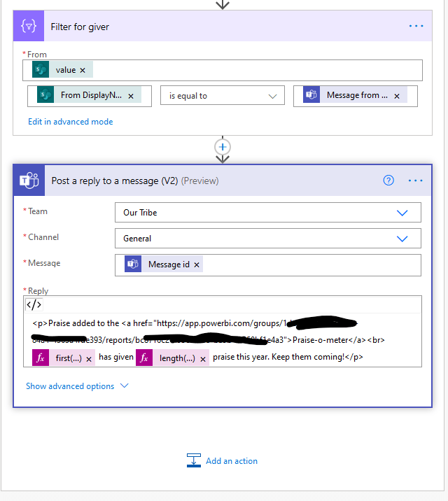Click the help question mark icon

(388, 181)
